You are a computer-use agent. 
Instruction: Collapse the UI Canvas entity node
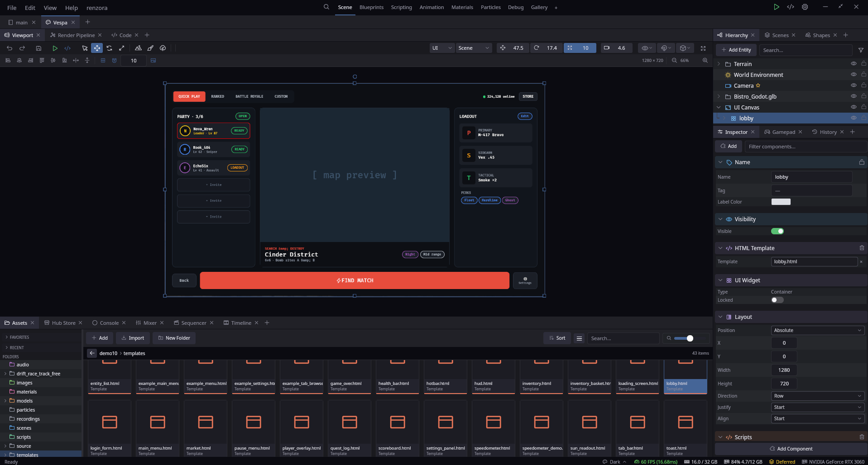point(719,107)
